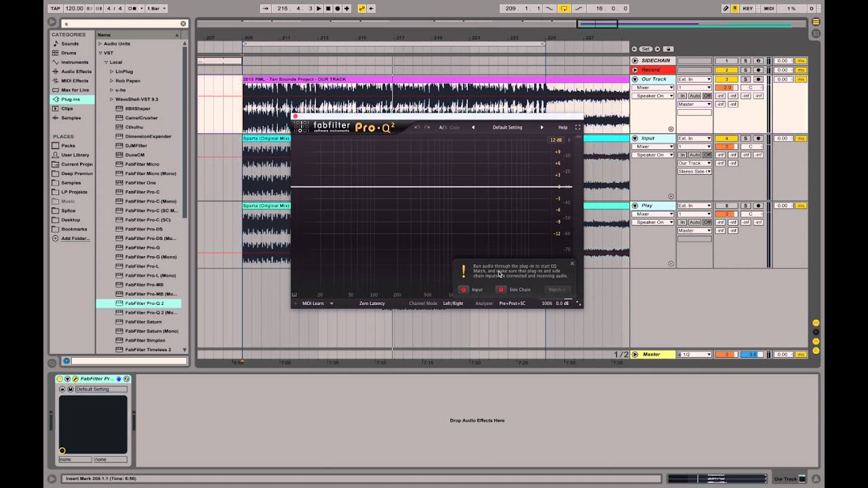Toggle A/B state in Pro-Q 2

(x=443, y=127)
